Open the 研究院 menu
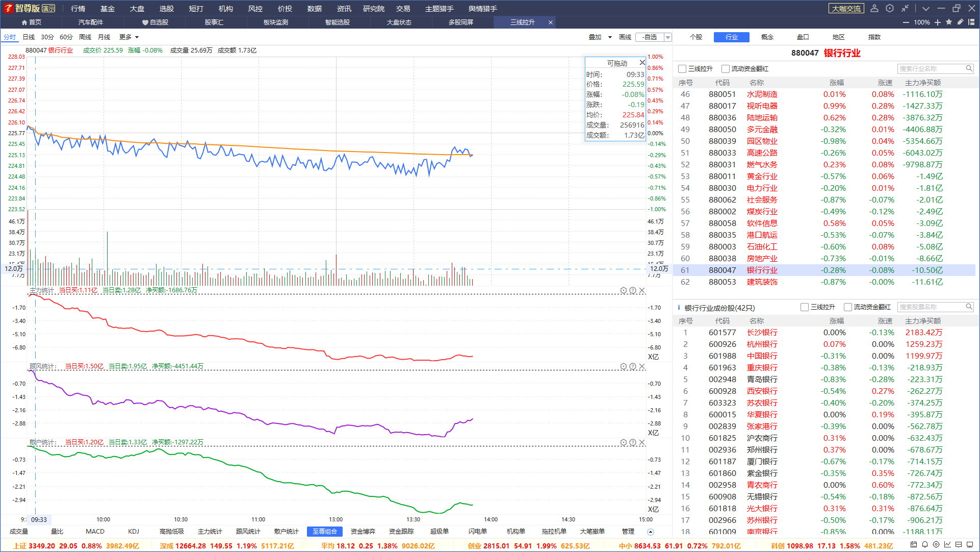Viewport: 980px width, 552px height. coord(374,9)
